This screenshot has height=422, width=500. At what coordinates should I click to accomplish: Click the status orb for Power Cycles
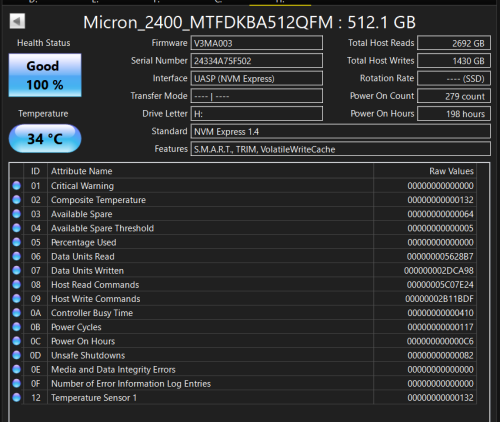[16, 327]
